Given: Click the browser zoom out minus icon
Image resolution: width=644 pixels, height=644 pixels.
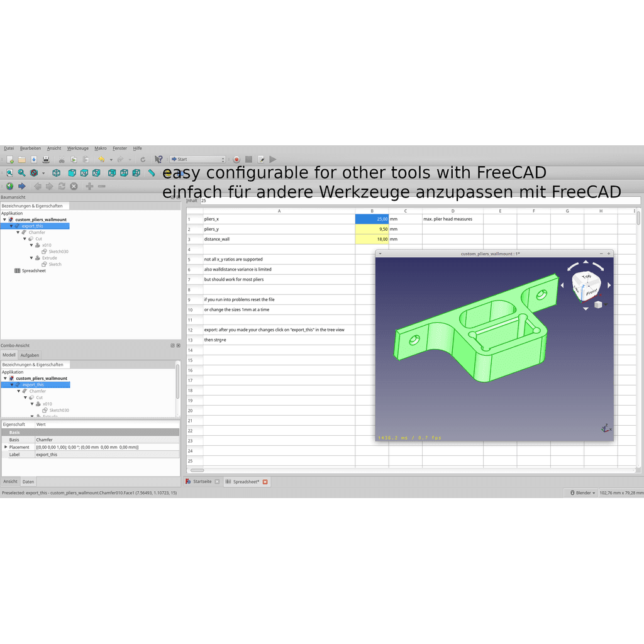Looking at the screenshot, I should [x=101, y=186].
